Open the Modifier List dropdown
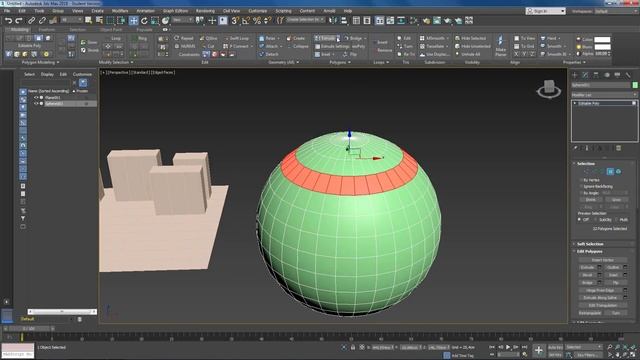Screen dimensions: 640x360 point(604,95)
